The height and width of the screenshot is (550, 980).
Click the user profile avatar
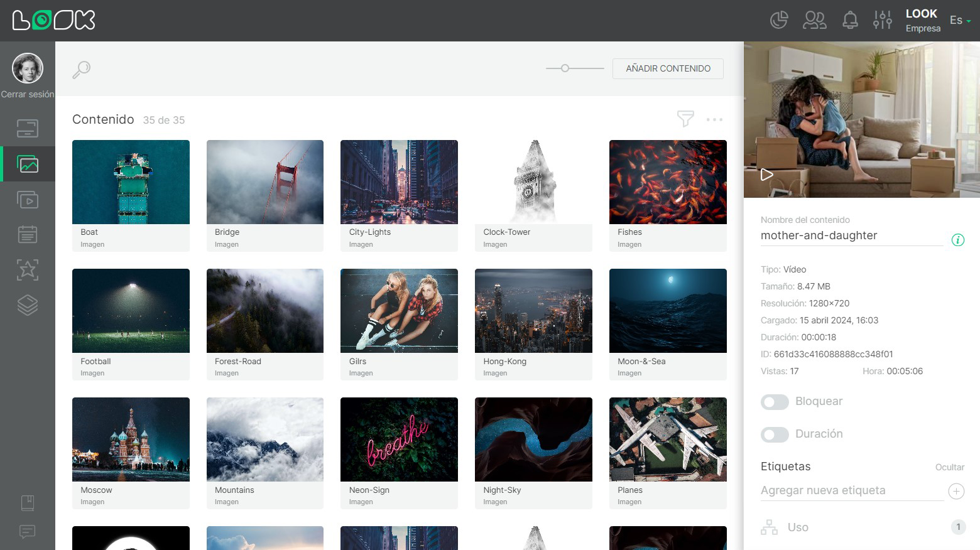point(28,68)
